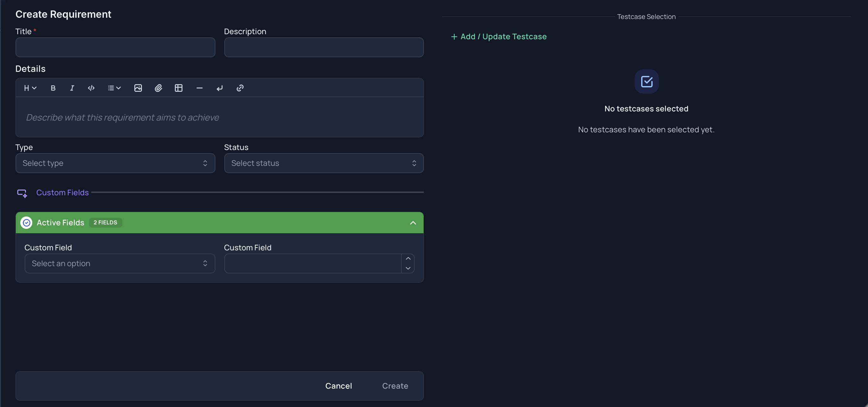Insert an image using the image icon
The height and width of the screenshot is (407, 868).
(x=138, y=88)
